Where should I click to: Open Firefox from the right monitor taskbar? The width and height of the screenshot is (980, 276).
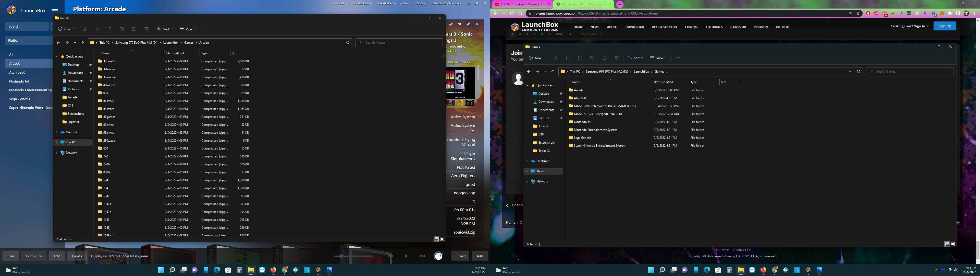(x=763, y=270)
